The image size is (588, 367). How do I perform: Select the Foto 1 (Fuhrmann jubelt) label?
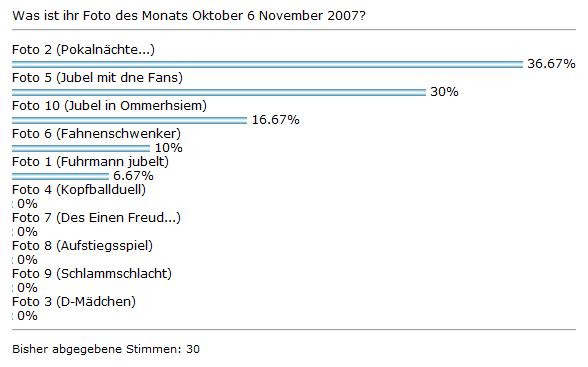(x=90, y=162)
